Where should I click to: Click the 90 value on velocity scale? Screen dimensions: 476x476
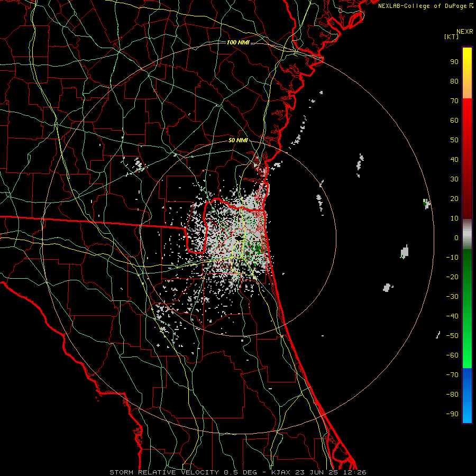click(x=454, y=62)
